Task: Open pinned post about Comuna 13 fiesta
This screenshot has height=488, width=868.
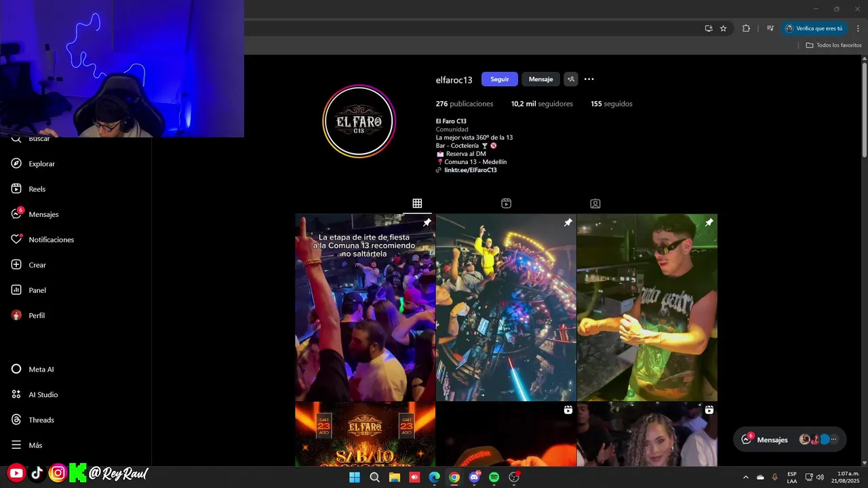Action: pyautogui.click(x=365, y=308)
